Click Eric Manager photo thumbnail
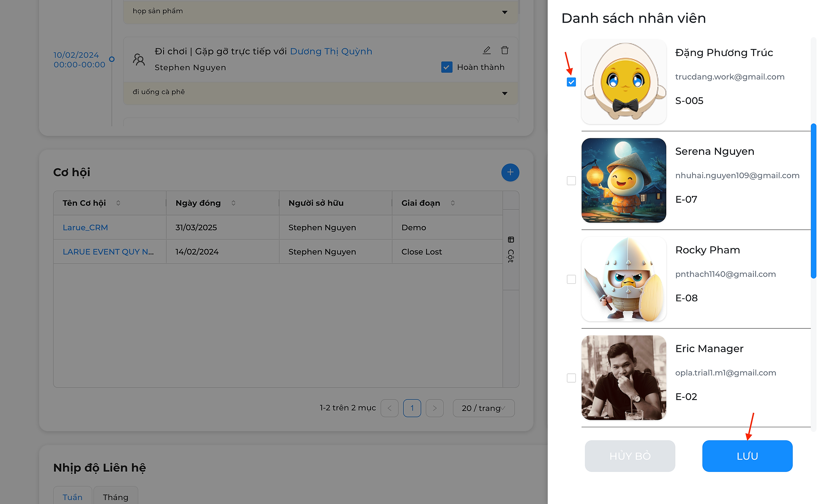The height and width of the screenshot is (504, 830). (x=624, y=377)
